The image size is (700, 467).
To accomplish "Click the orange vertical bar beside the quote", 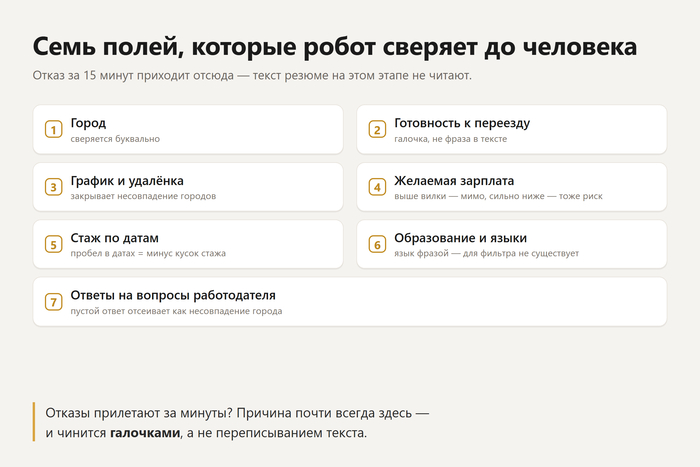I will pos(34,422).
